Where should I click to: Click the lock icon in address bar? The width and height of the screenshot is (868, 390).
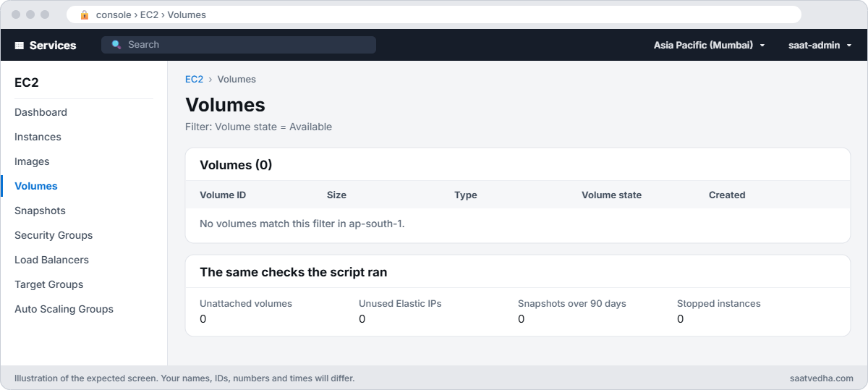pyautogui.click(x=85, y=14)
